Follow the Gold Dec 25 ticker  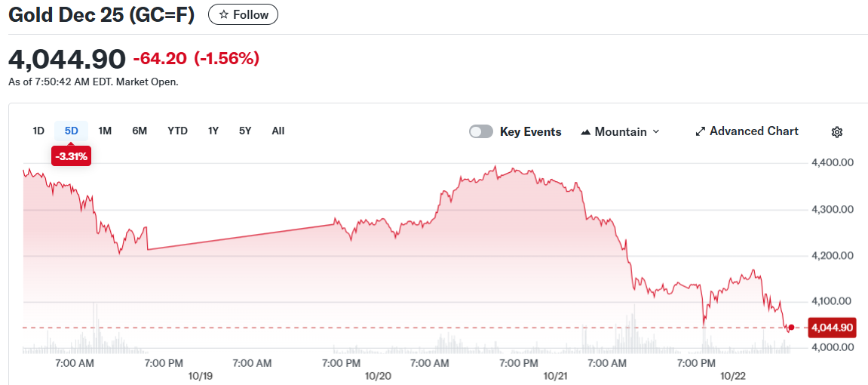point(243,15)
